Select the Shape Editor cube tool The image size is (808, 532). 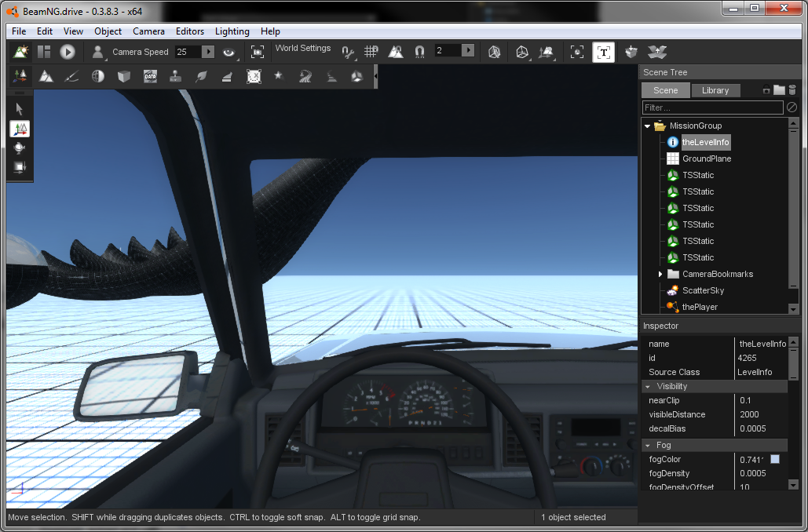point(357,77)
